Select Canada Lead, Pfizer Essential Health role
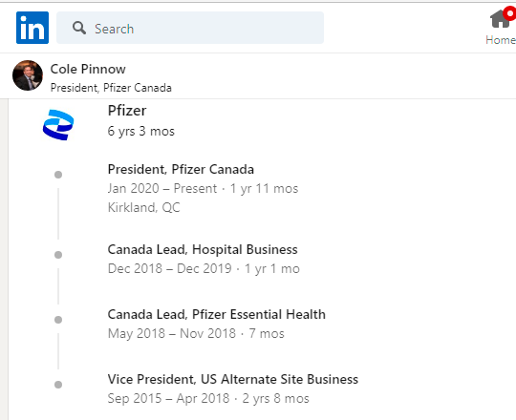516x420 pixels. (217, 314)
